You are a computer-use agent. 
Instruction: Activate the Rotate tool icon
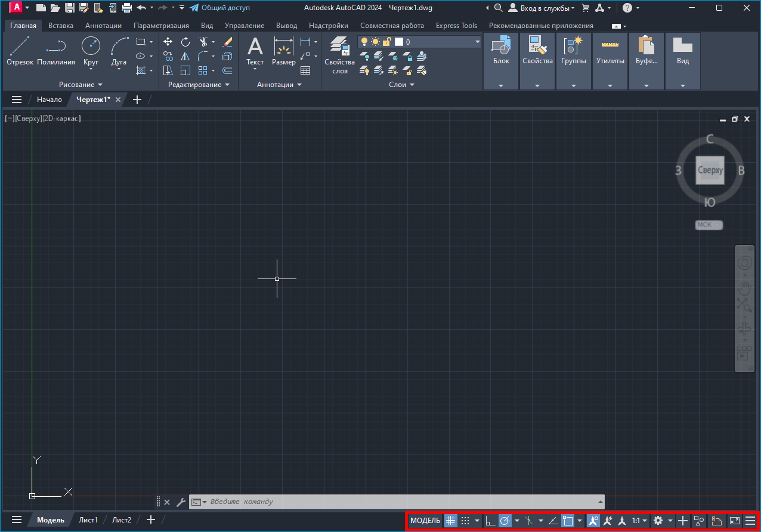click(x=185, y=42)
